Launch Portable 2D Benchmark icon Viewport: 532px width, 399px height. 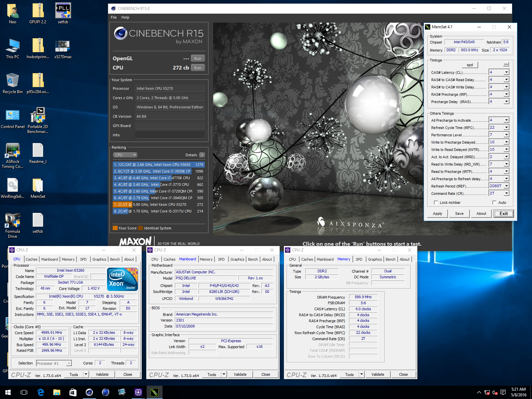click(x=38, y=120)
